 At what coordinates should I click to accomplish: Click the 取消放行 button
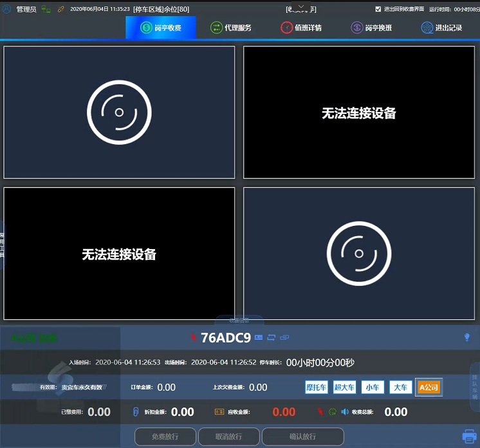tap(229, 436)
